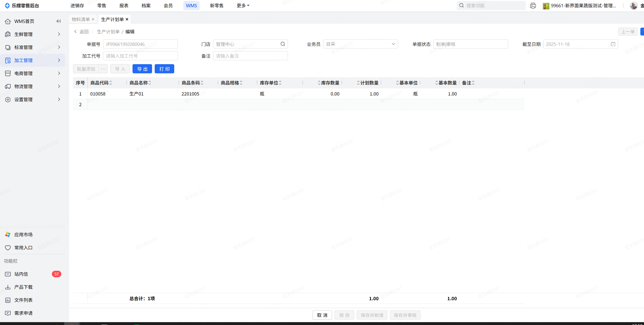
Task: Click the 产品下载 download icon
Action: 8,287
